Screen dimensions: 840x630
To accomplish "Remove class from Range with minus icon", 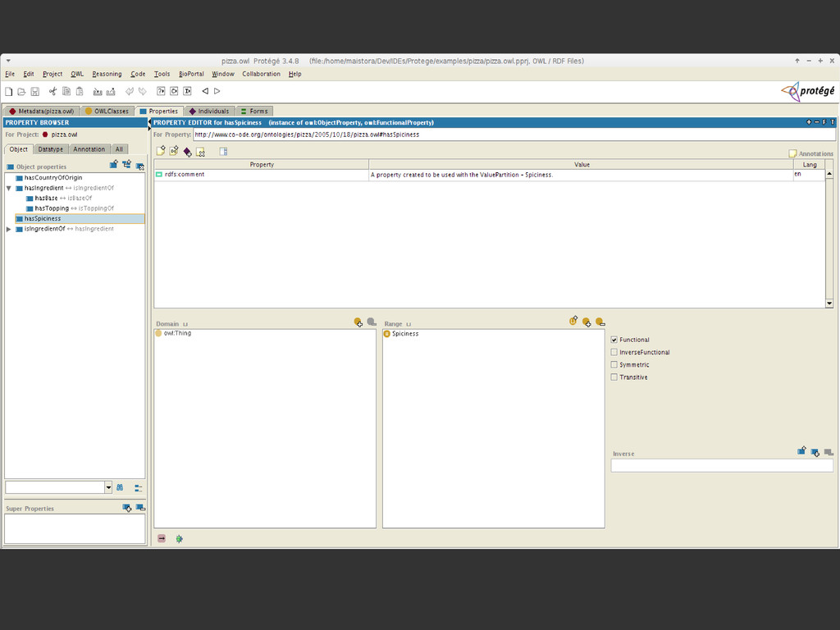I will tap(600, 322).
